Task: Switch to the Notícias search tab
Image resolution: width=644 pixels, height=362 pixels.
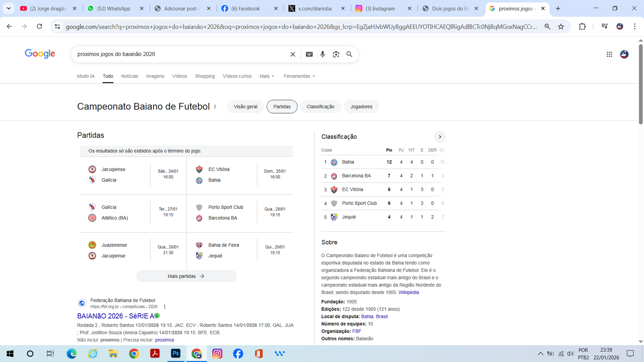Action: [129, 76]
